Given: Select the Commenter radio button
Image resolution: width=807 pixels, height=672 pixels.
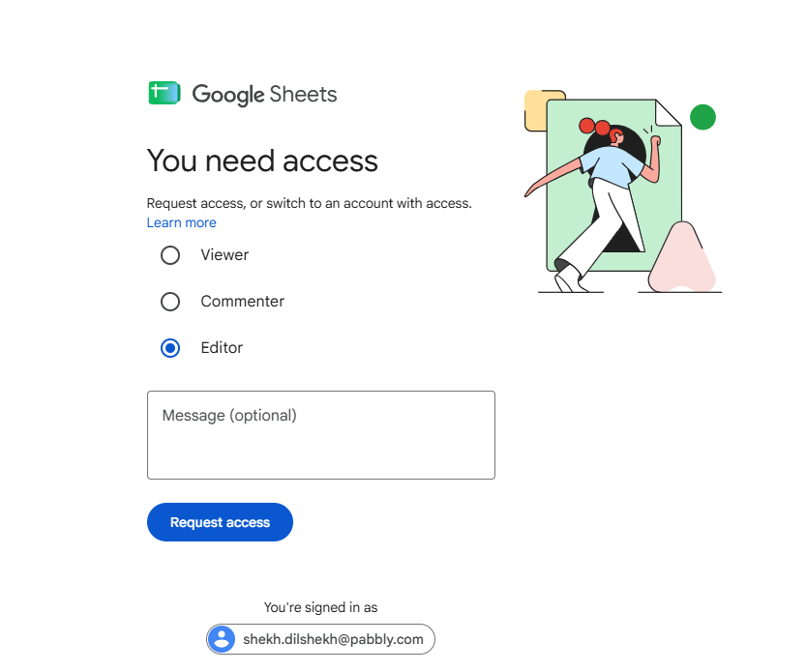Looking at the screenshot, I should 170,302.
